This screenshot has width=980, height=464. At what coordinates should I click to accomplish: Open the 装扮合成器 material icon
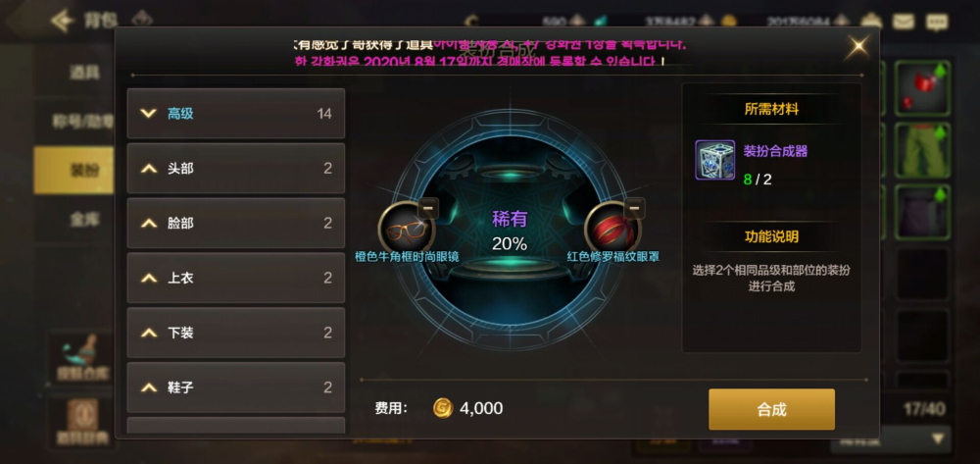point(715,160)
